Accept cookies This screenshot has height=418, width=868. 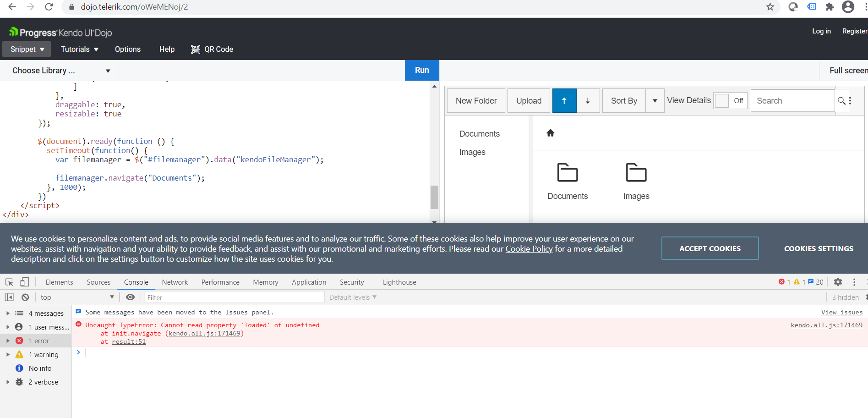coord(710,248)
